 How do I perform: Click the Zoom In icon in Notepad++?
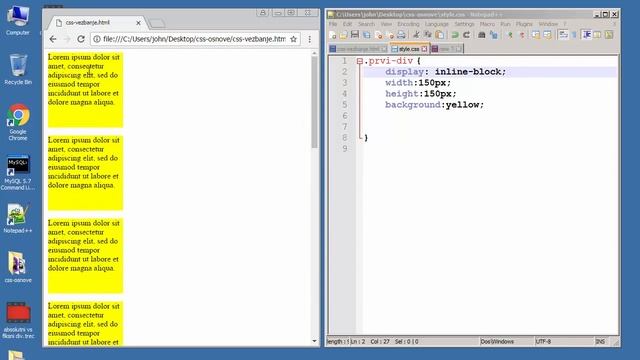tap(510, 35)
